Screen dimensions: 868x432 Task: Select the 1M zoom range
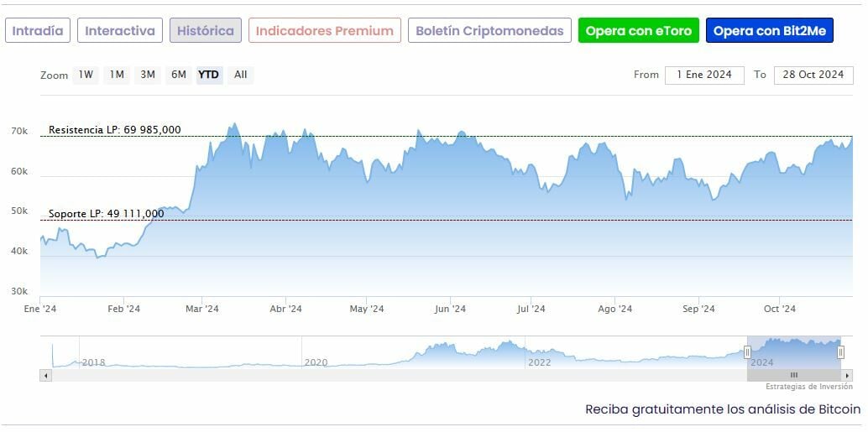117,75
